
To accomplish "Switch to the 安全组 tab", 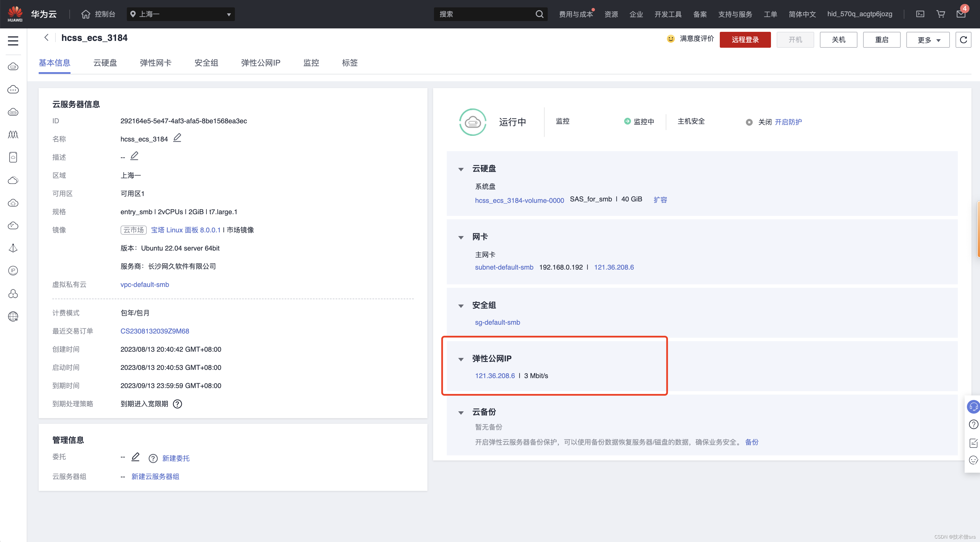I will 206,63.
